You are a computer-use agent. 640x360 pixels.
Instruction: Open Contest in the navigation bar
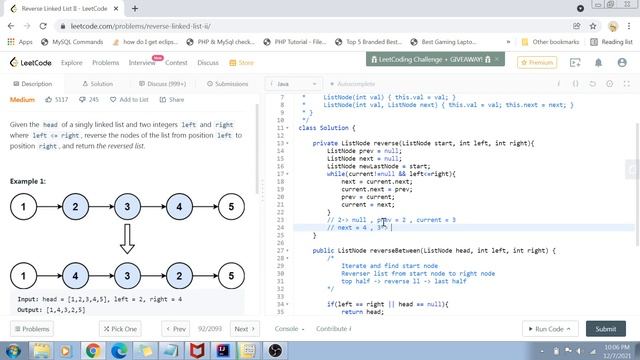176,62
